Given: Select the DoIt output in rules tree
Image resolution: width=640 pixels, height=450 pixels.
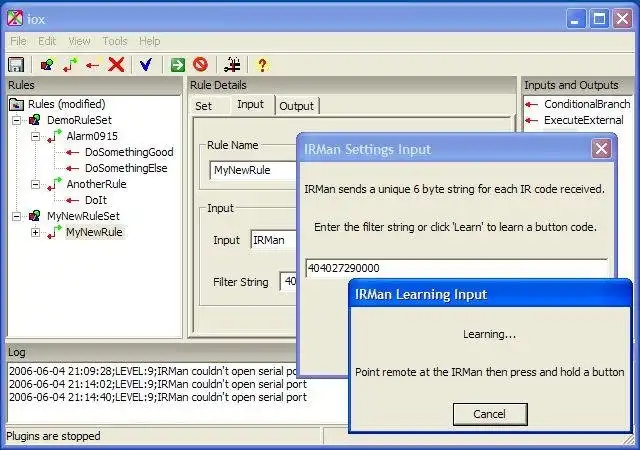Looking at the screenshot, I should click(96, 200).
